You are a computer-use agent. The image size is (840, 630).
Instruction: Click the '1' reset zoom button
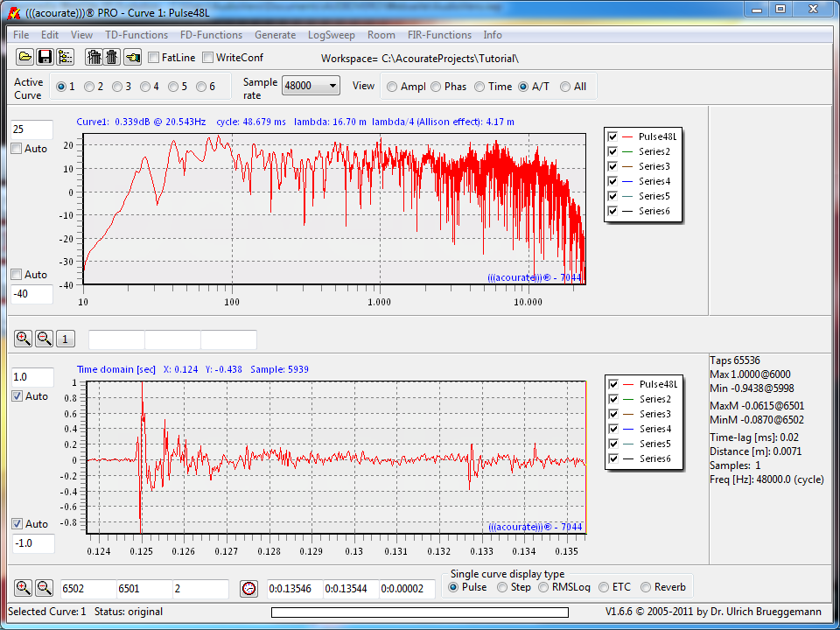click(66, 339)
